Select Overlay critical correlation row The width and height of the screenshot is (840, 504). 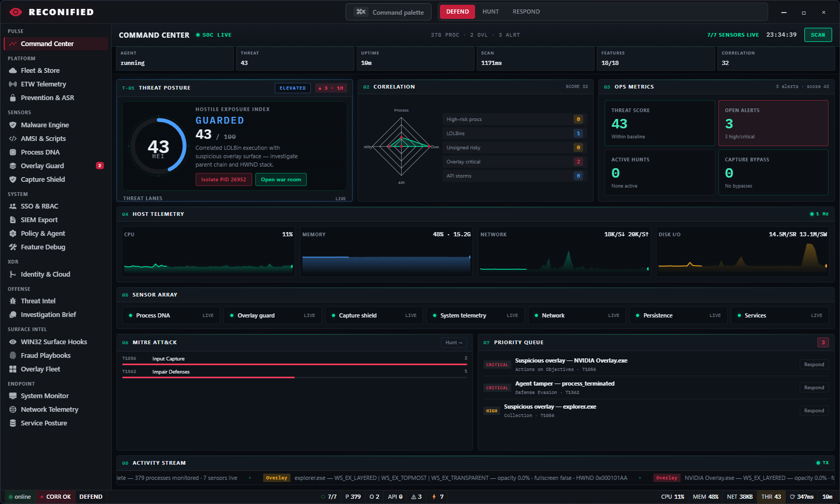point(514,162)
